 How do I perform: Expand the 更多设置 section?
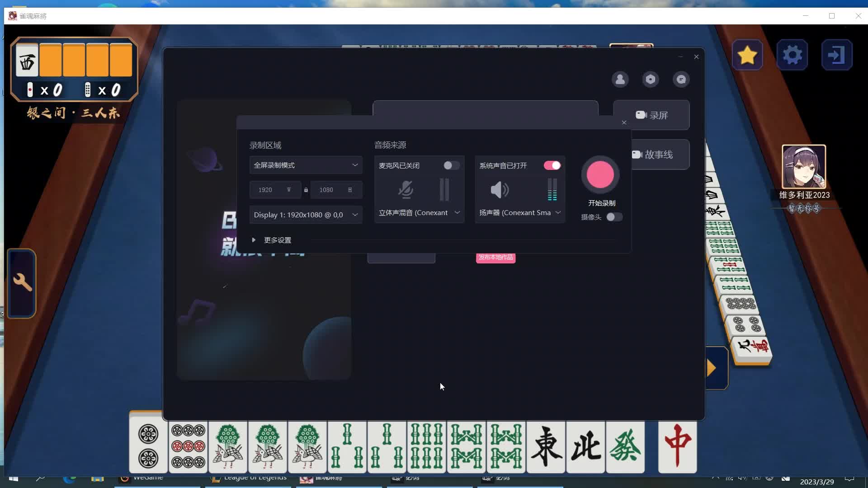[272, 240]
